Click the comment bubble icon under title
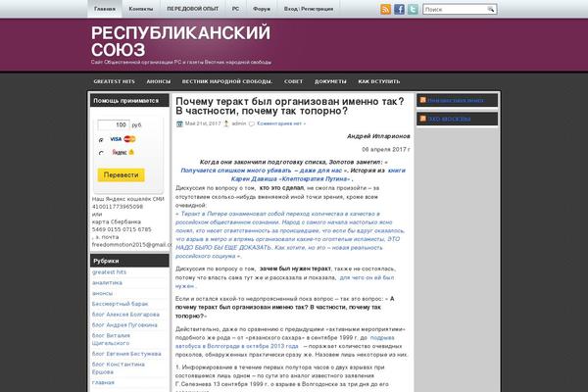 pos(252,123)
